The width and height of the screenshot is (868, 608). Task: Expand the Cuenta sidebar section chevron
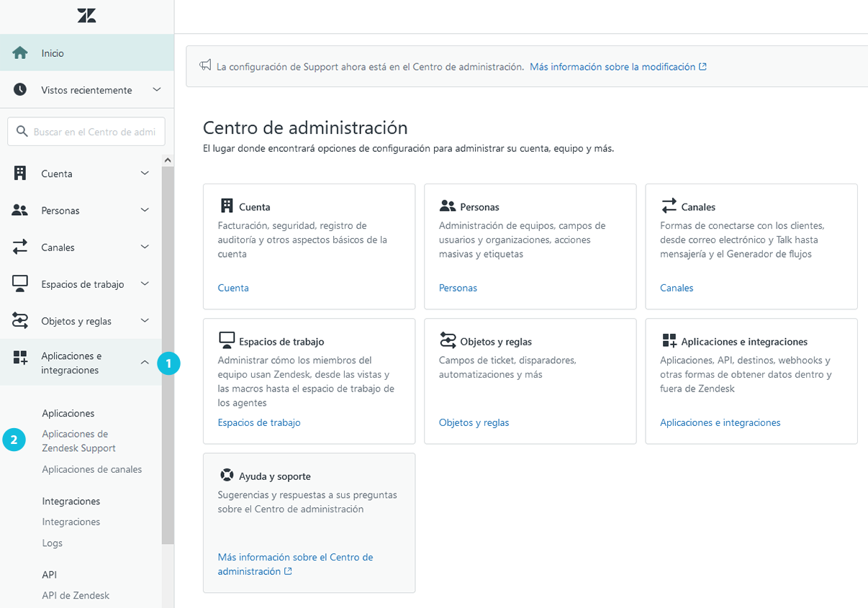[x=145, y=173]
